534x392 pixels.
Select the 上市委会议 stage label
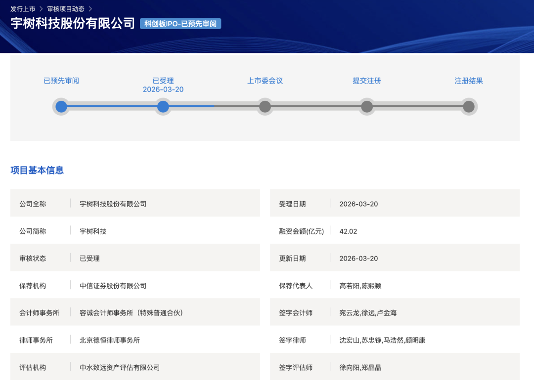click(x=265, y=81)
